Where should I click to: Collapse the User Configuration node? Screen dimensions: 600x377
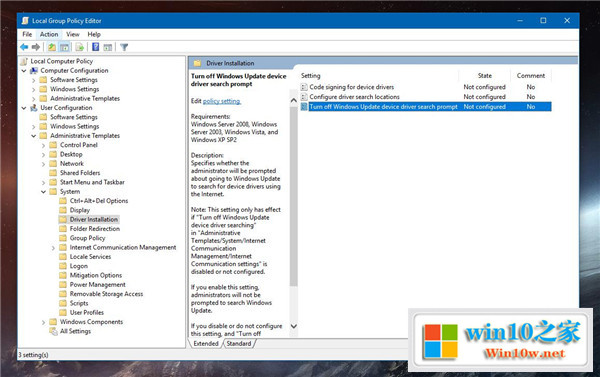(x=24, y=108)
